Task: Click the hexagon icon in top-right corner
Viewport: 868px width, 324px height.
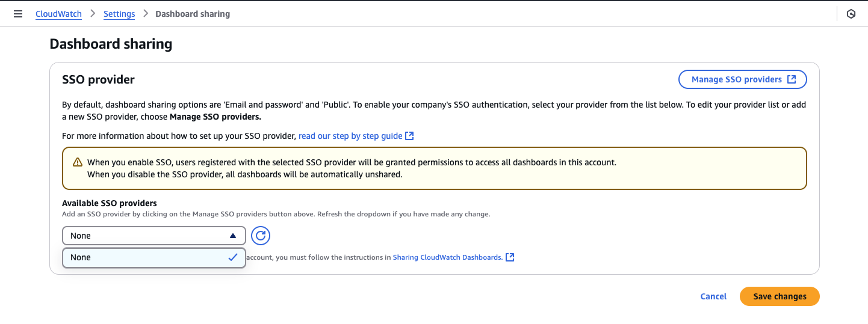Action: [851, 14]
